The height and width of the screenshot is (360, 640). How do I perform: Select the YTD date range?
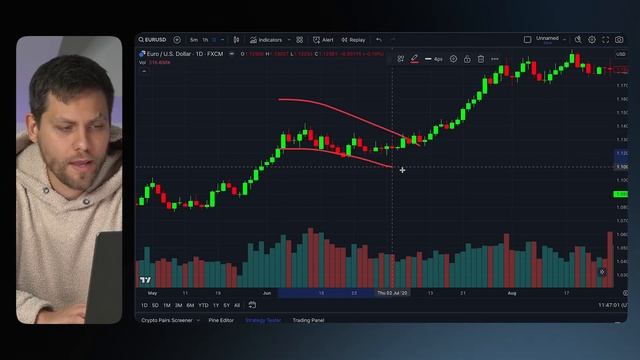tap(203, 305)
